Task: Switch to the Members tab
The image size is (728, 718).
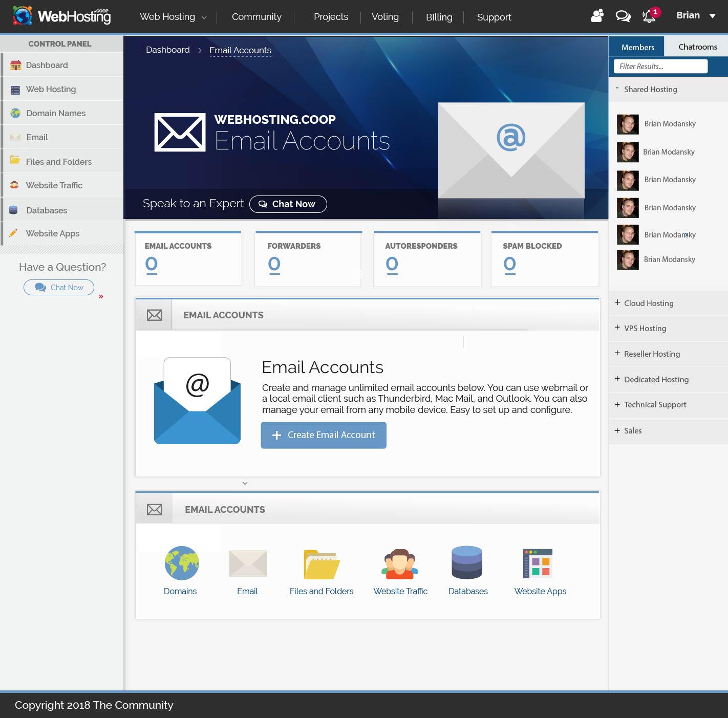Action: (x=637, y=47)
